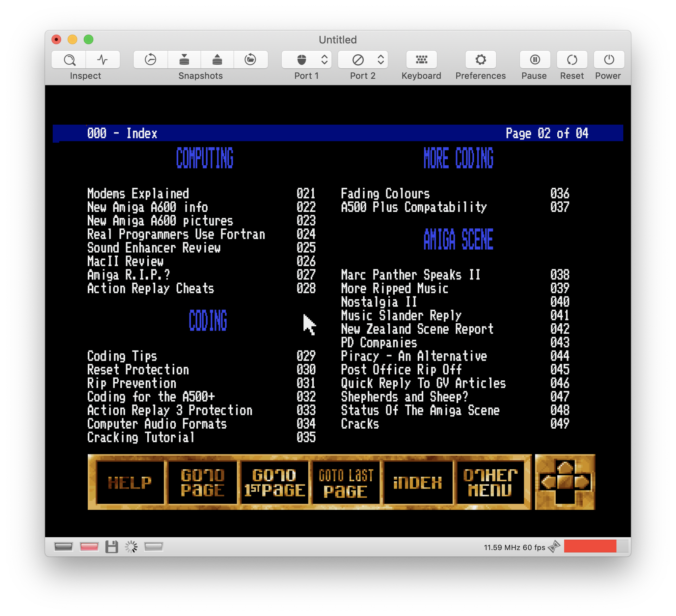Open "Action Replay Cheats" entry
This screenshot has width=676, height=616.
(151, 289)
